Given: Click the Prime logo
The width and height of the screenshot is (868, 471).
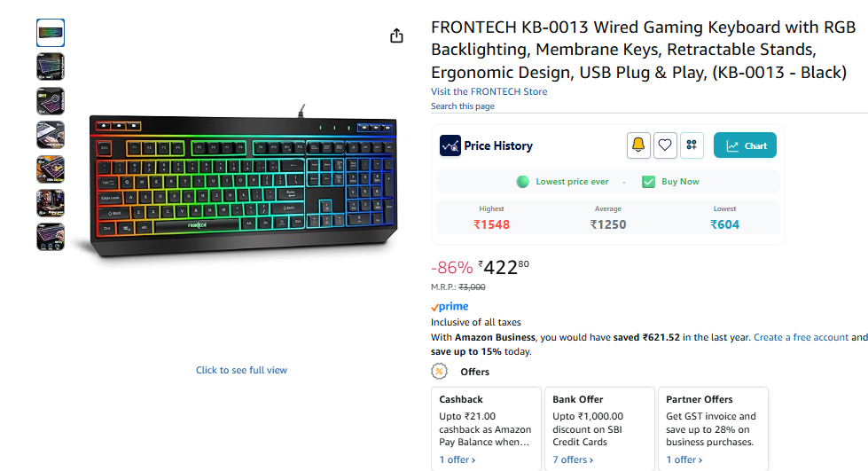Looking at the screenshot, I should tap(450, 307).
